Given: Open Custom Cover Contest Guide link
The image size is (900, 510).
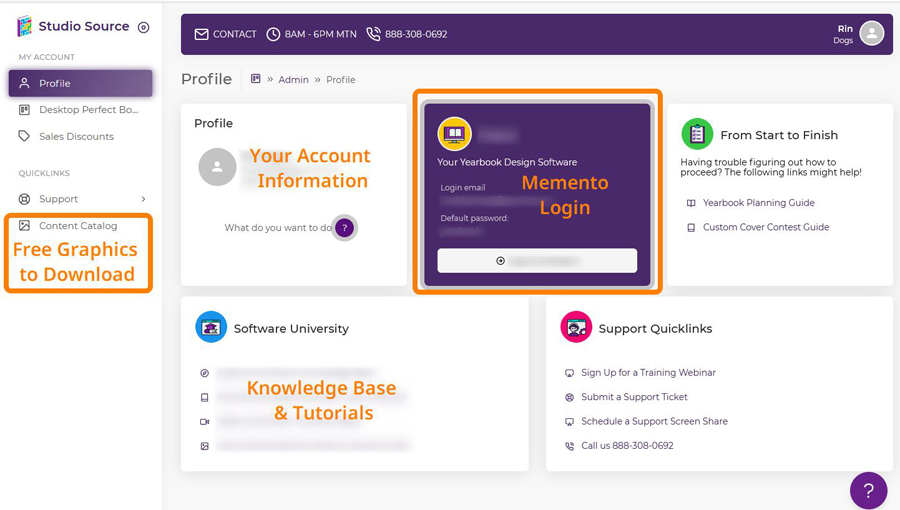Looking at the screenshot, I should (765, 227).
